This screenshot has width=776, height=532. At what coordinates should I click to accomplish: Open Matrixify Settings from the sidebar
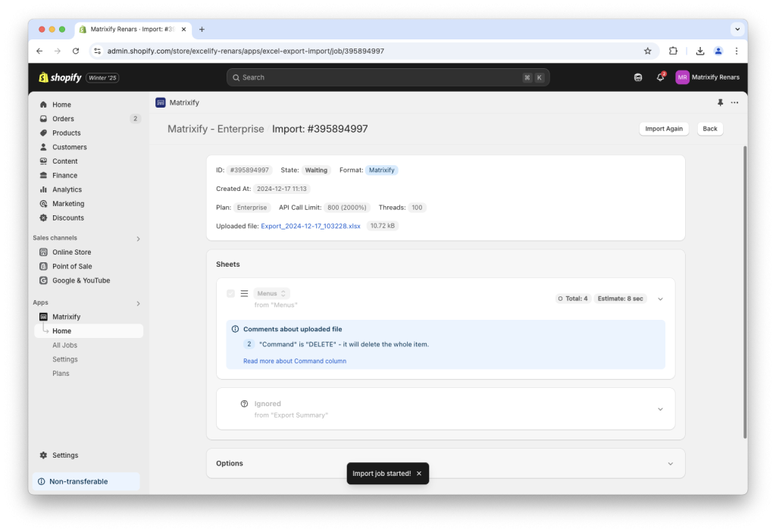[64, 359]
